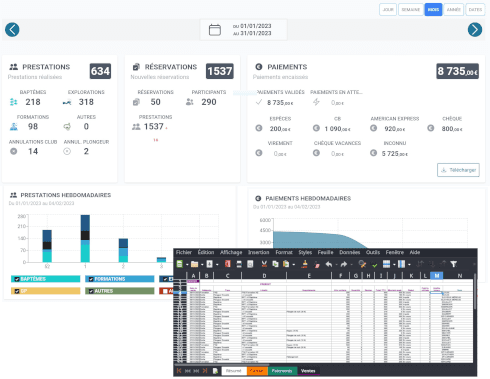Image resolution: width=490 pixels, height=379 pixels.
Task: Export as PDF using the red toolbar icon
Action: (x=228, y=264)
